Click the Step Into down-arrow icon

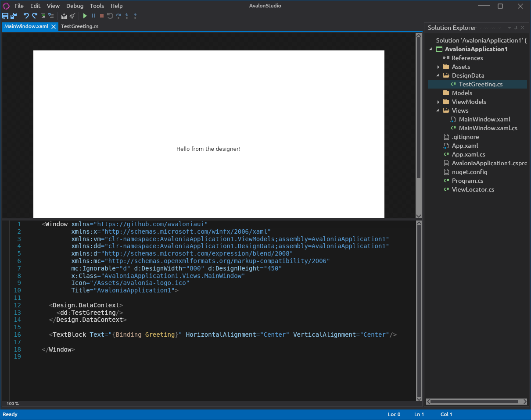[x=127, y=16]
